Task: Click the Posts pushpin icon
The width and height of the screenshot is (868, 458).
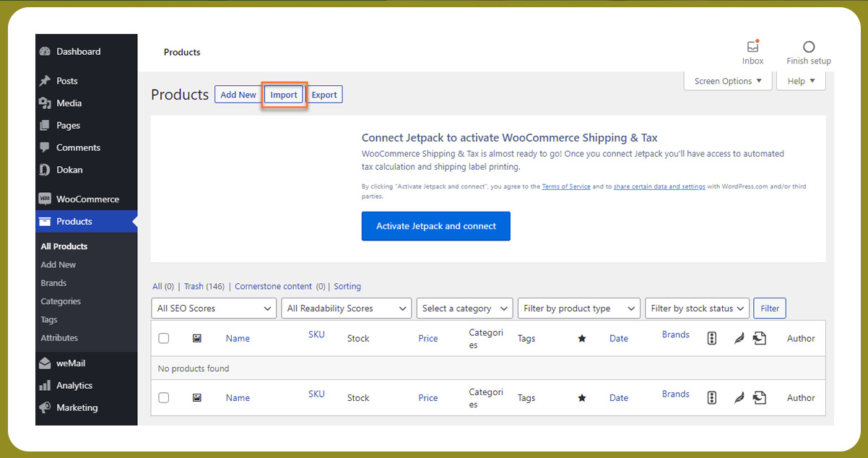Action: tap(45, 81)
